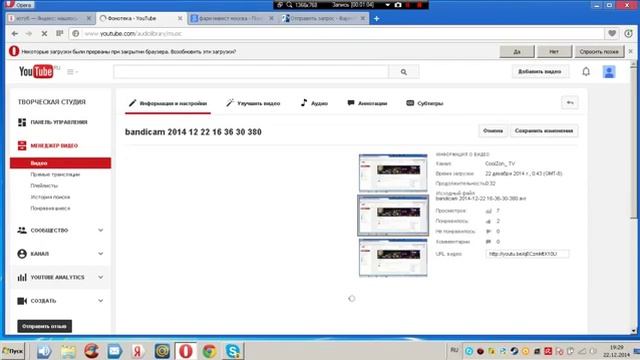Open Playlists sidebar item
The width and height of the screenshot is (640, 360).
(x=44, y=186)
